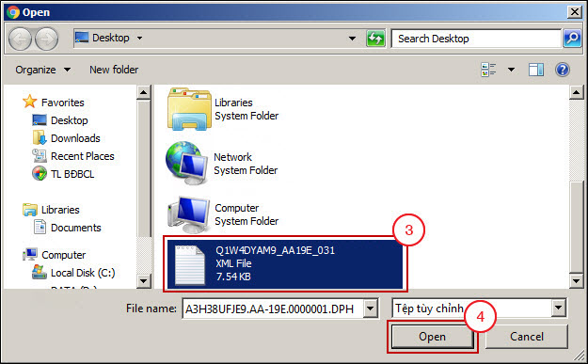Click the Search Desktop input field
This screenshot has width=588, height=364.
[476, 39]
